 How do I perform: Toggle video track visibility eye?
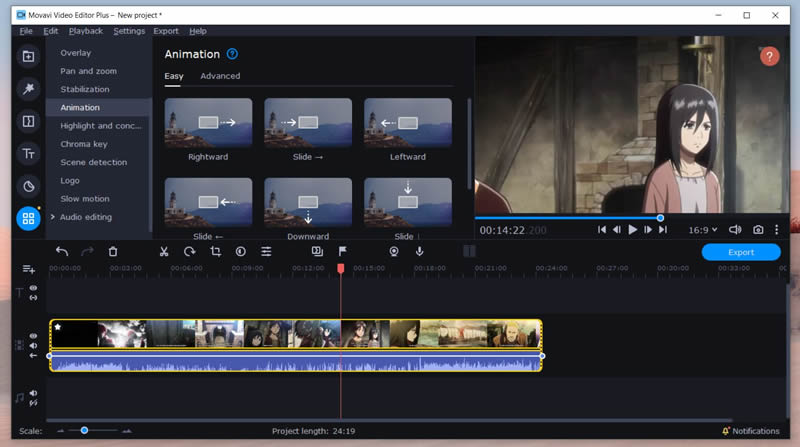(33, 336)
